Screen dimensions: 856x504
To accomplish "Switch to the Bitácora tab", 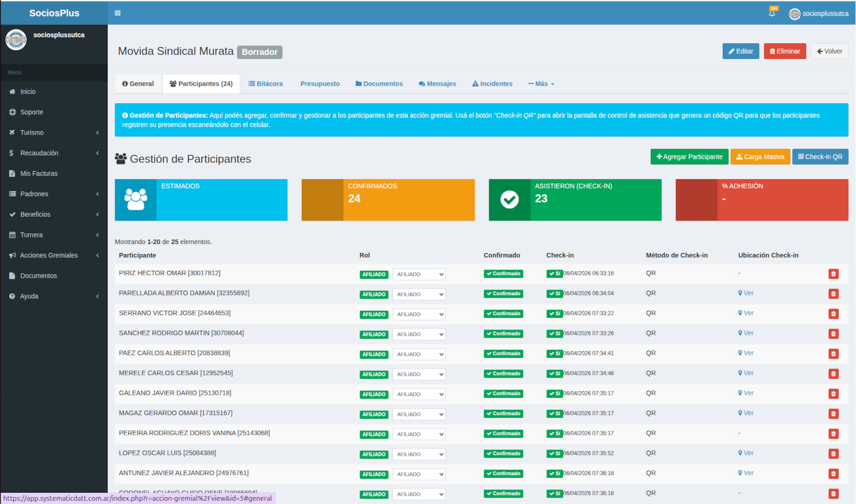I will (x=265, y=84).
